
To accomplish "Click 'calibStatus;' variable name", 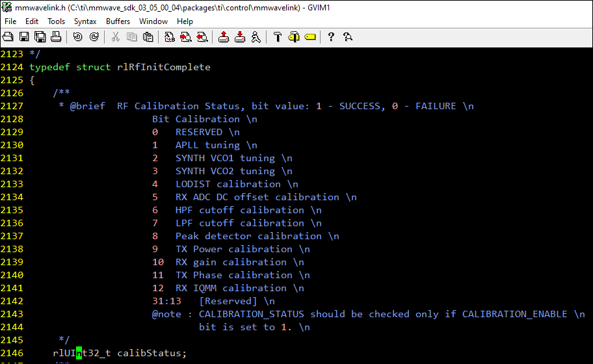I will point(152,353).
